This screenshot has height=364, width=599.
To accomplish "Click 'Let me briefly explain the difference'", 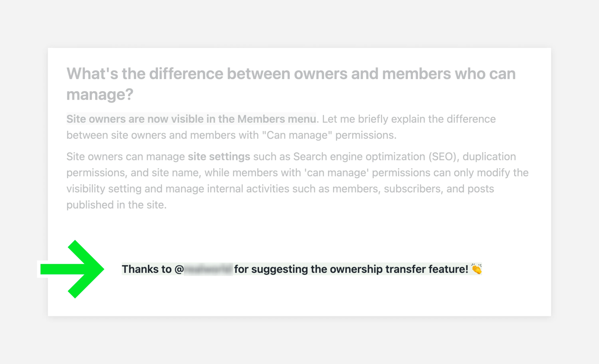I will click(409, 119).
